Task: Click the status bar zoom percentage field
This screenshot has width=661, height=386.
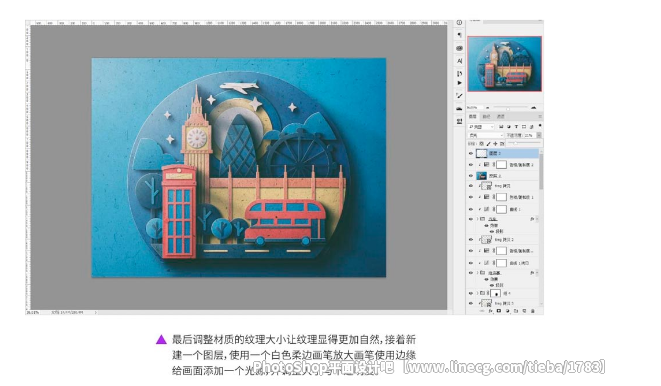Action: (33, 312)
